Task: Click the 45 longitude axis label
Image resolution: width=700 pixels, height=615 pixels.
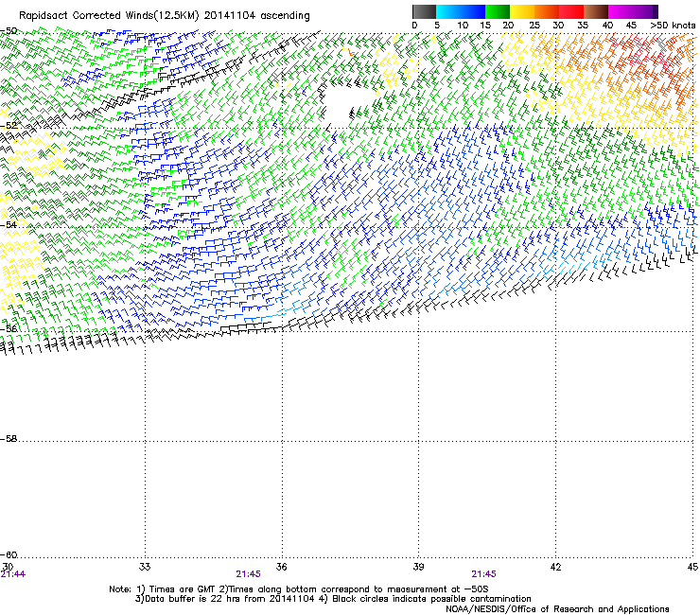Action: pyautogui.click(x=692, y=567)
